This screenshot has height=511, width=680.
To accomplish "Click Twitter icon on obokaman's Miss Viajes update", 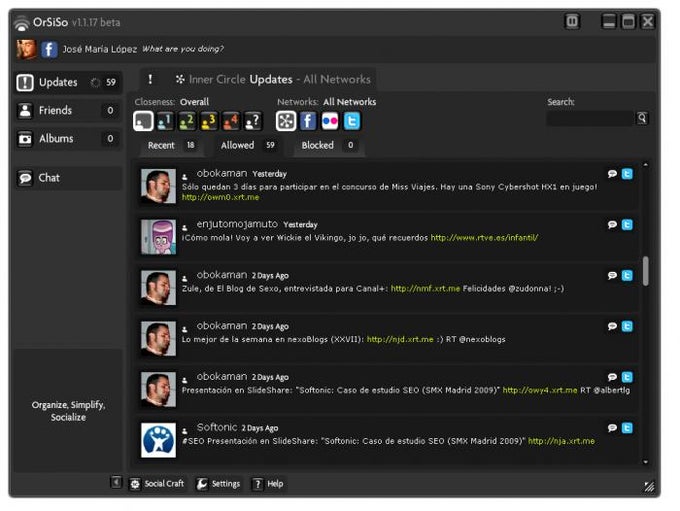I will pyautogui.click(x=627, y=174).
